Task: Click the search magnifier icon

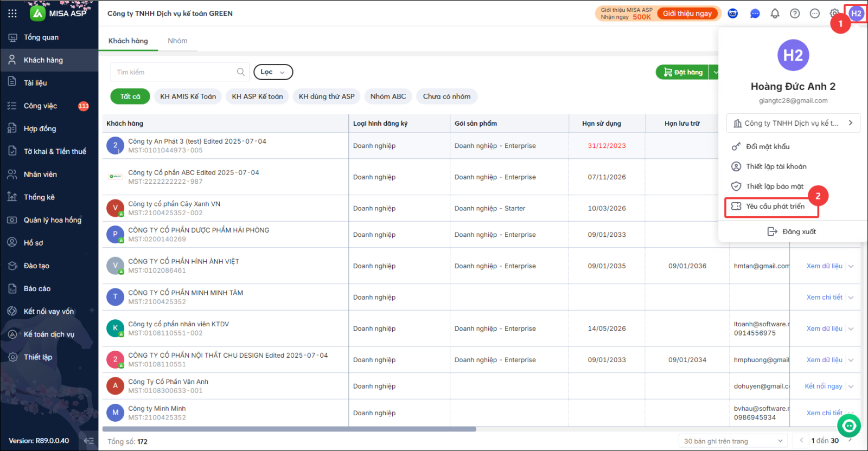Action: (241, 72)
